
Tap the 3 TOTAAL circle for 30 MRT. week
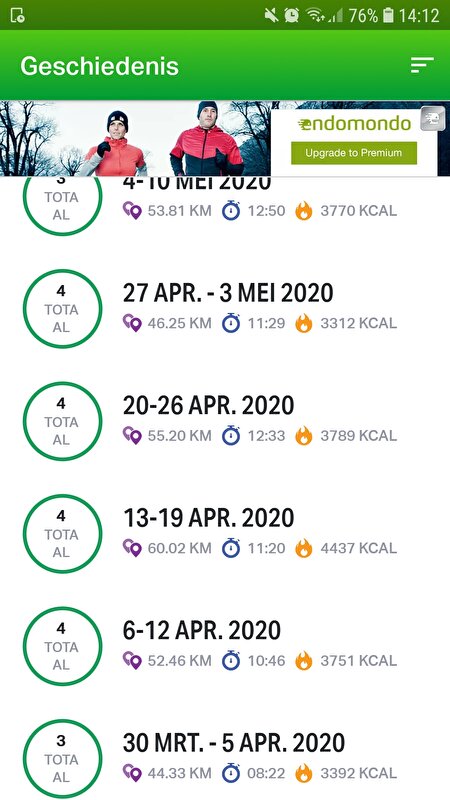[62, 758]
